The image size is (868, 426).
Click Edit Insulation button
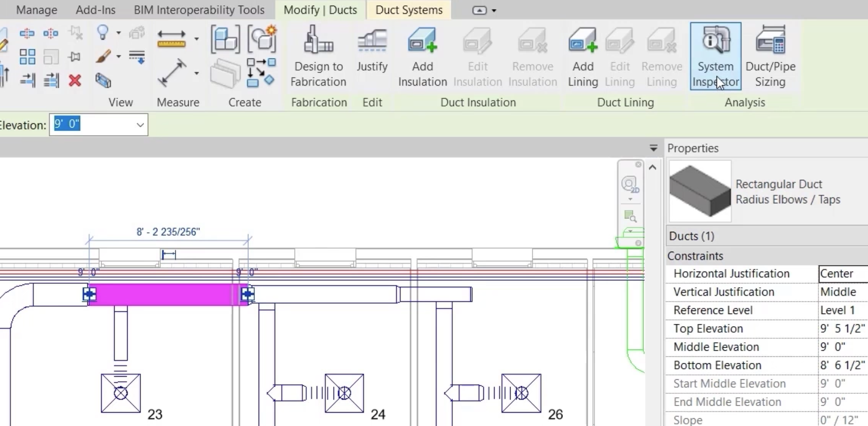[477, 56]
